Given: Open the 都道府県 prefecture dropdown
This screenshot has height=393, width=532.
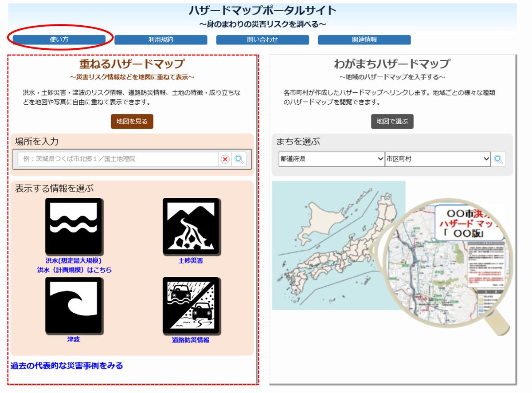Looking at the screenshot, I should click(x=332, y=159).
